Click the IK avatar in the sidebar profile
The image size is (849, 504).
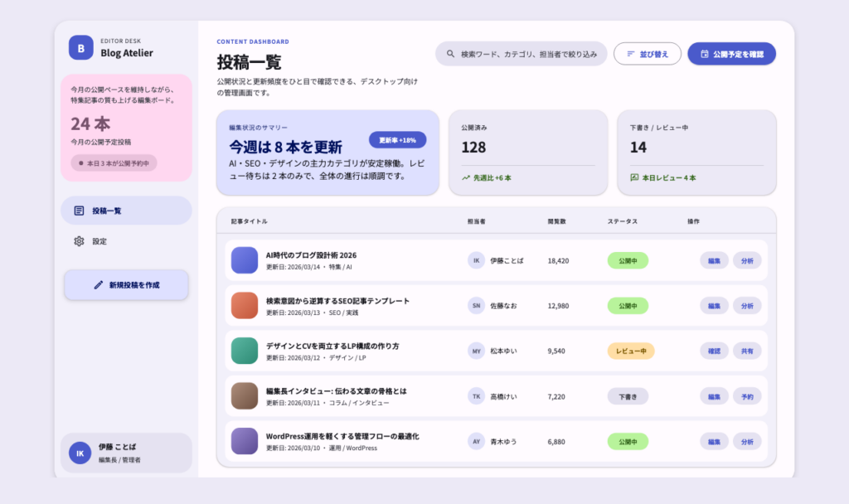pyautogui.click(x=80, y=453)
